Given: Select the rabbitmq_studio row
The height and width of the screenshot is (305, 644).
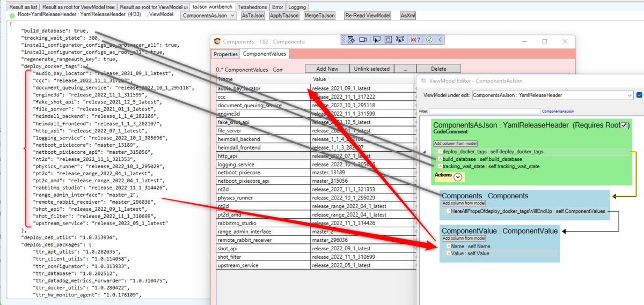Looking at the screenshot, I should [315, 223].
